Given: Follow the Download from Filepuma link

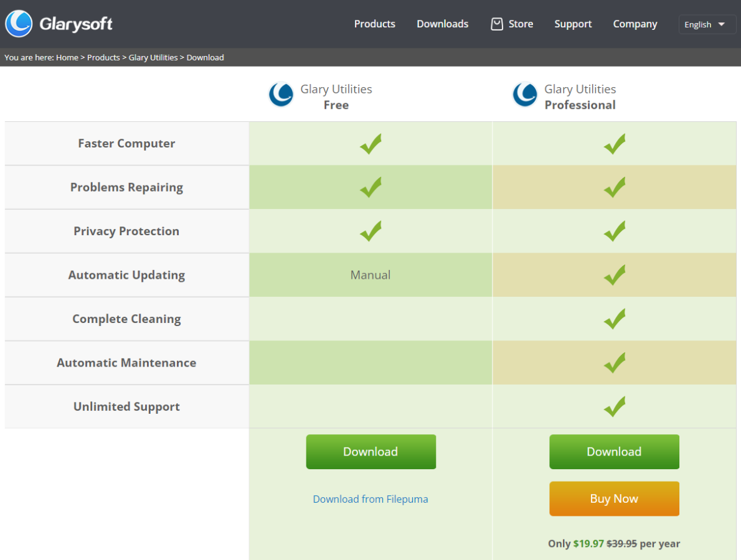Looking at the screenshot, I should pyautogui.click(x=370, y=499).
